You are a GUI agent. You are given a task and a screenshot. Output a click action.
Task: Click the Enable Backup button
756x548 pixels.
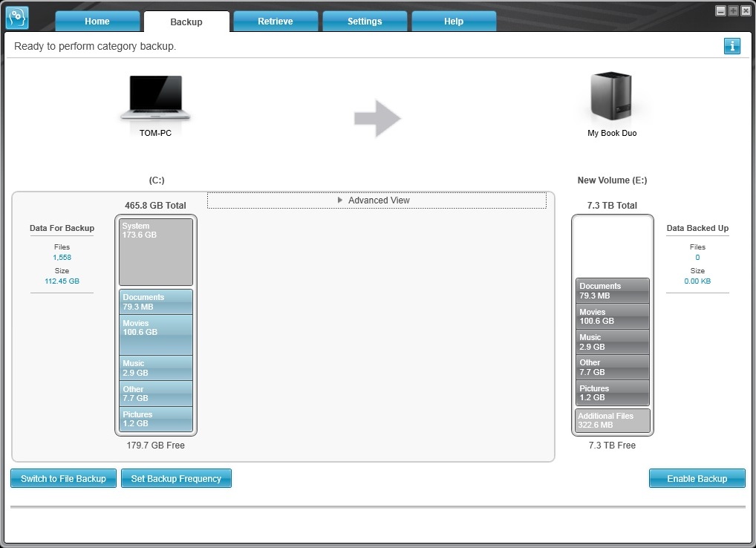point(697,479)
